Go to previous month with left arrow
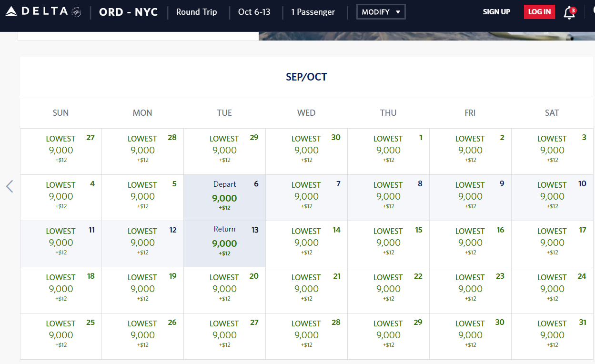595x364 pixels. [10, 186]
